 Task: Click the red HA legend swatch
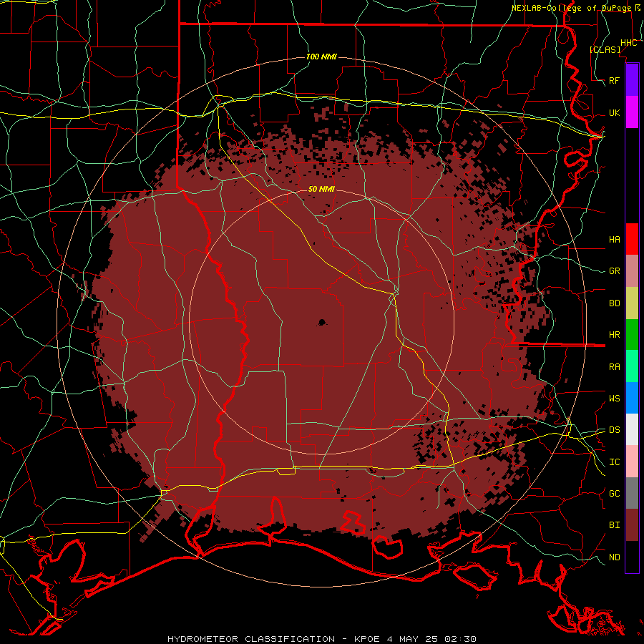tap(632, 239)
